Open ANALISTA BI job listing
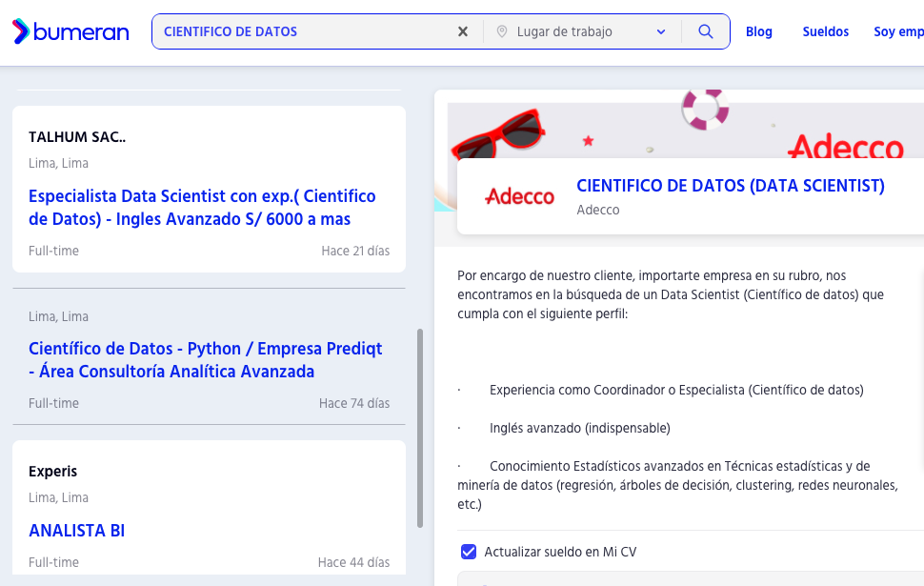This screenshot has width=924, height=586. (x=76, y=531)
